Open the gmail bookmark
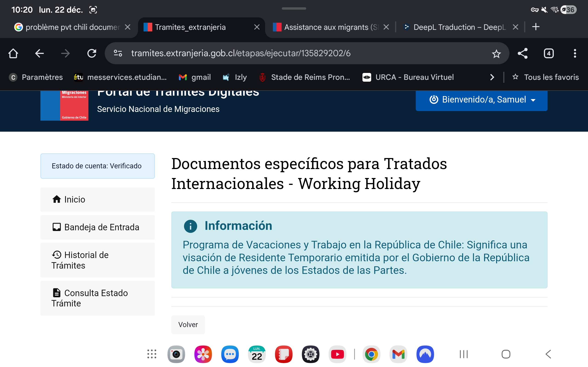 coord(195,77)
